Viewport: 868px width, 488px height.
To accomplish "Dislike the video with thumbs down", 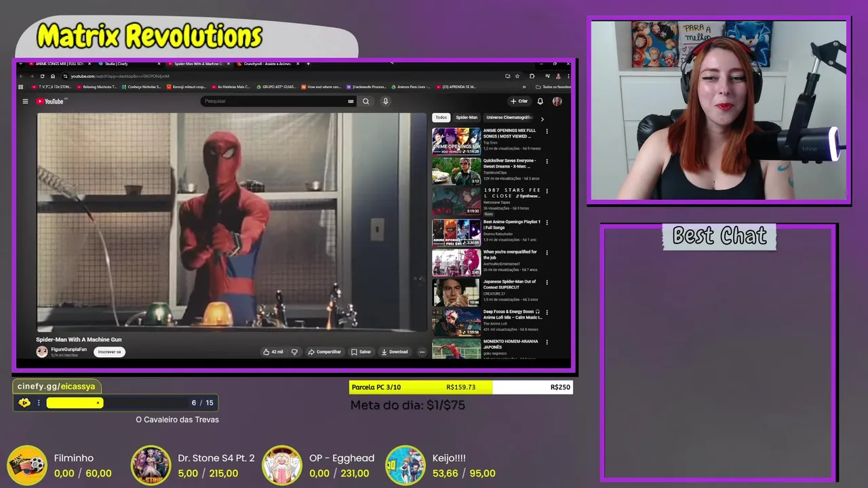I will tap(294, 352).
